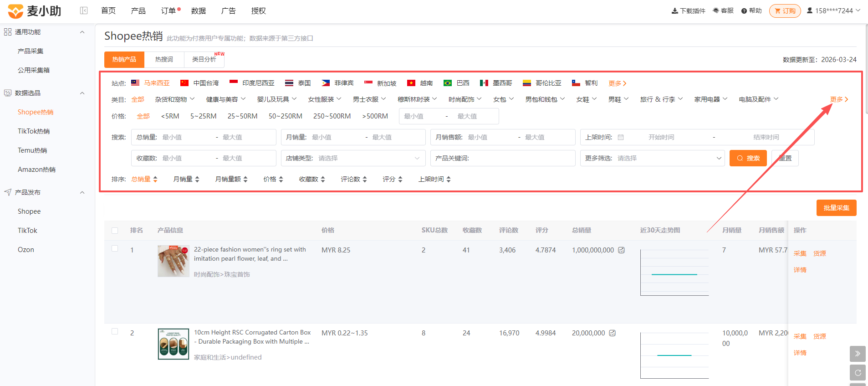
Task: Select the Malaysia flag site icon
Action: pos(135,83)
